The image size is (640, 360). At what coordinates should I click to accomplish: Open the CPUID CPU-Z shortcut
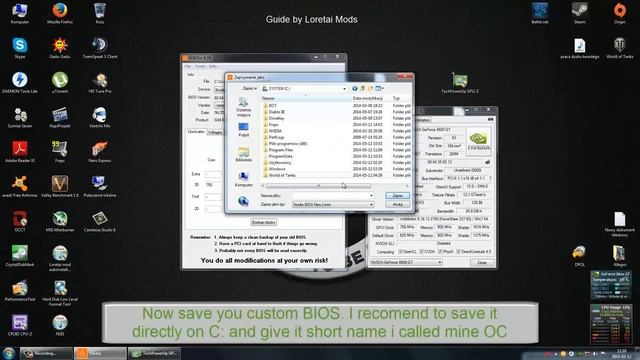coord(20,325)
